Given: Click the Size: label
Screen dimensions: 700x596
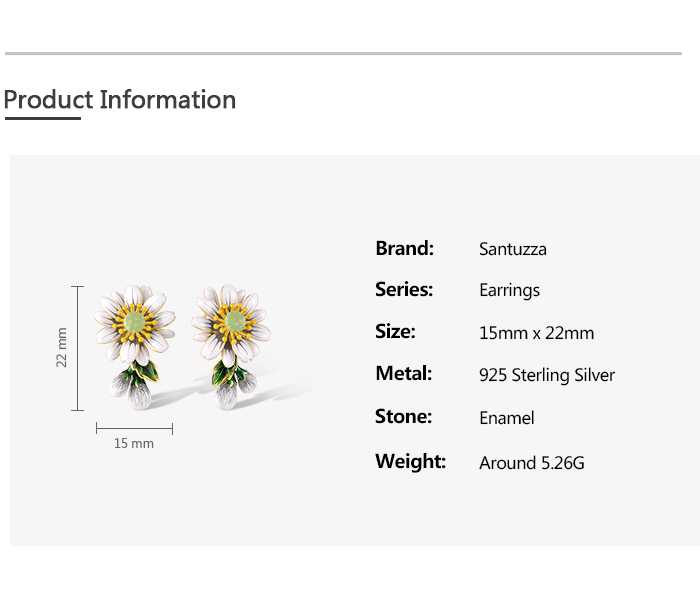Looking at the screenshot, I should pyautogui.click(x=395, y=332).
